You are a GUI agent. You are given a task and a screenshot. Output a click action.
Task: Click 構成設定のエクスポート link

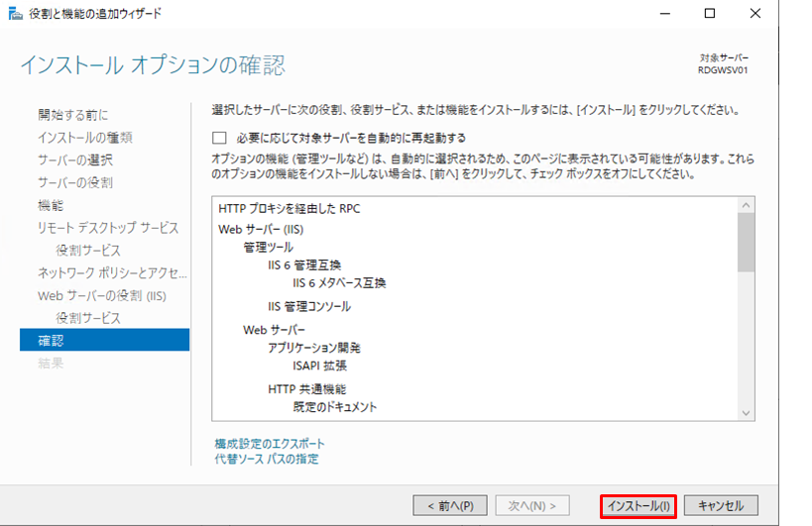click(x=270, y=444)
